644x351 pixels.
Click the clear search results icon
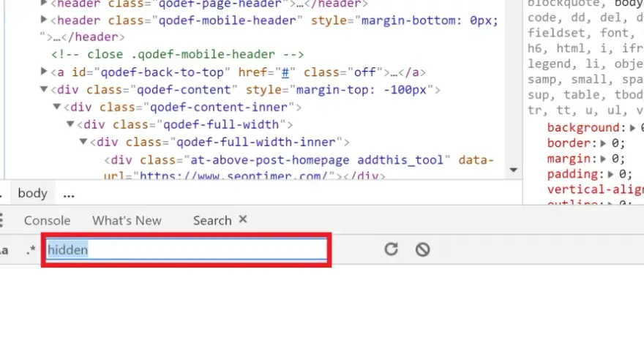pos(422,249)
